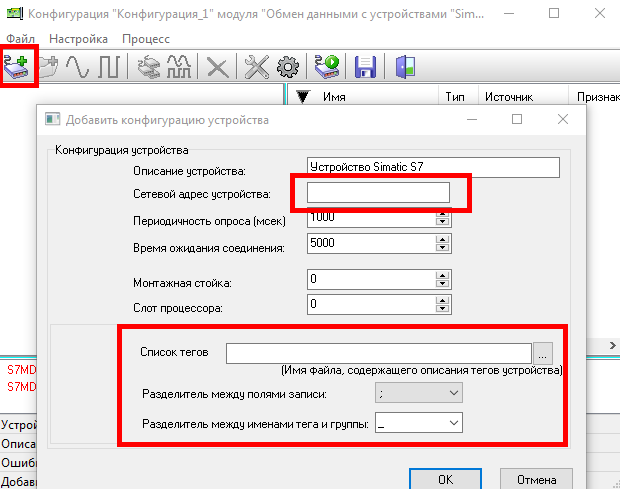
Task: Open the Процесс menu
Action: point(146,38)
